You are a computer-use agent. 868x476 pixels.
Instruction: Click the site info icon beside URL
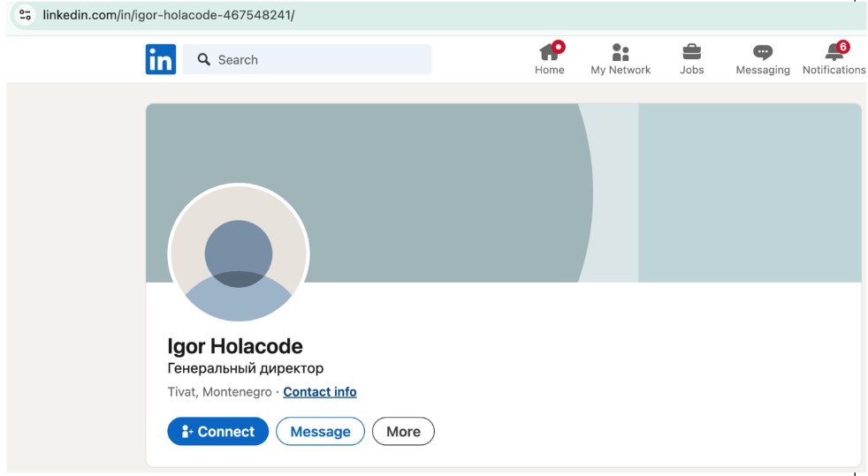coord(25,15)
